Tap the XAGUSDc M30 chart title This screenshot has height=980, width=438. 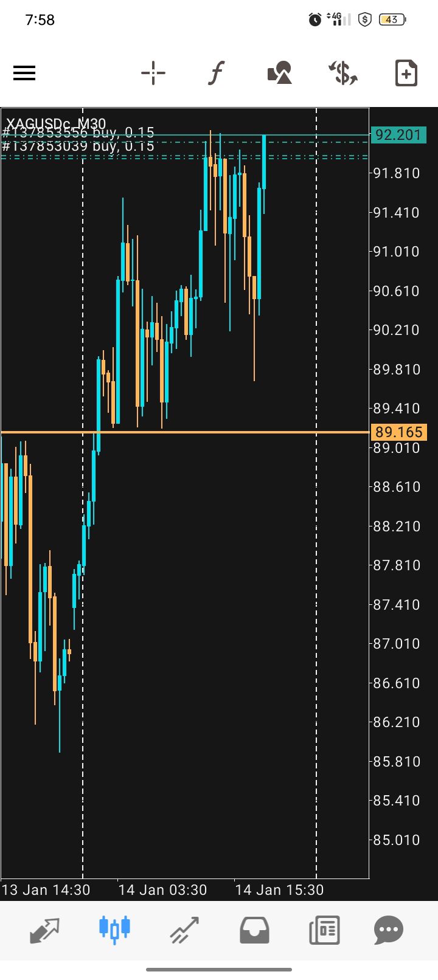pos(56,125)
